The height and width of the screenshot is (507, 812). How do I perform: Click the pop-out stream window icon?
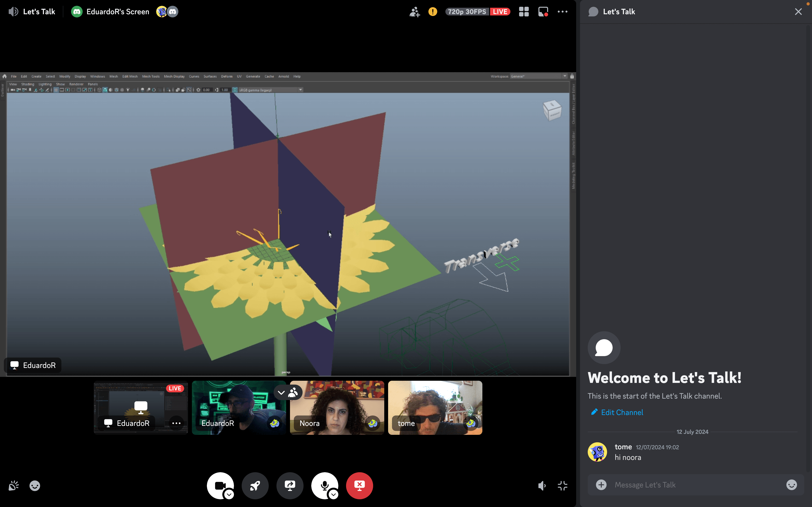point(543,12)
